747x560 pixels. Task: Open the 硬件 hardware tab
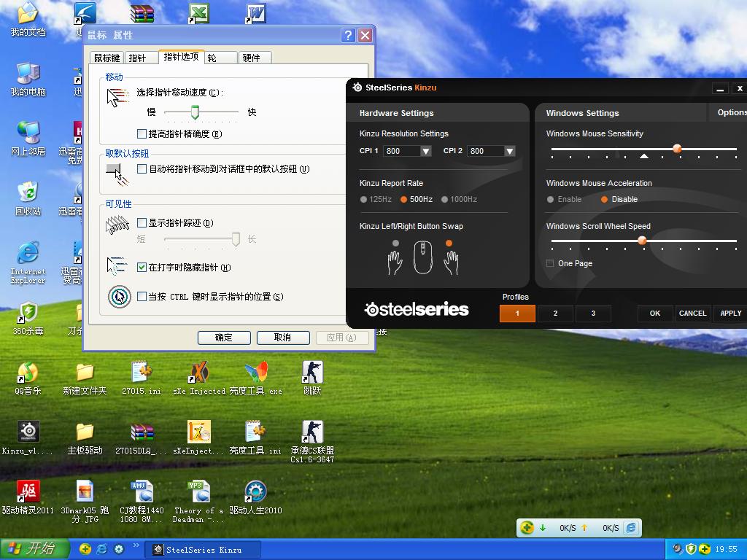pyautogui.click(x=255, y=58)
